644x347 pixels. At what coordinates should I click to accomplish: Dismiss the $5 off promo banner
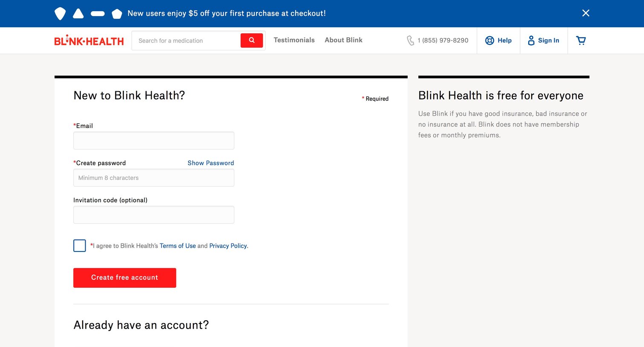pos(586,13)
